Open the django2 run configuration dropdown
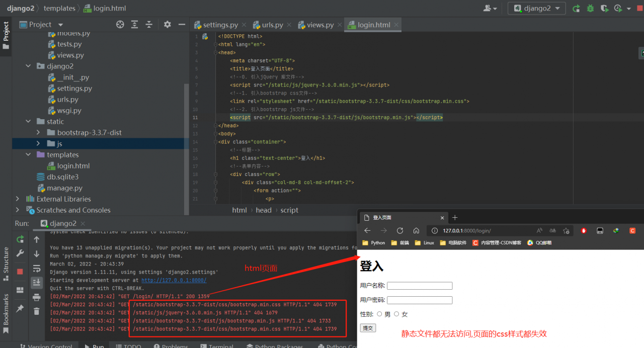This screenshot has width=644, height=348. tap(536, 9)
